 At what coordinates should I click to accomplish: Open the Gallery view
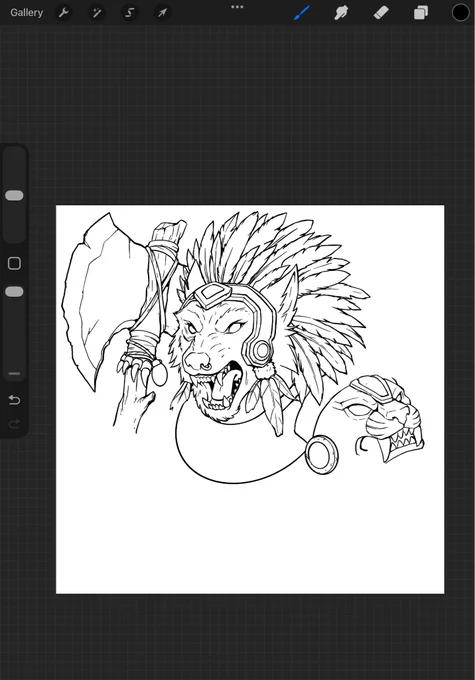[26, 13]
